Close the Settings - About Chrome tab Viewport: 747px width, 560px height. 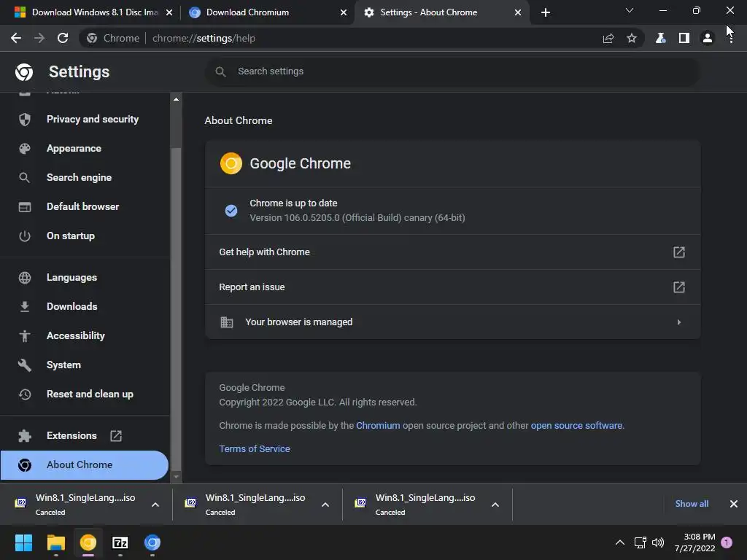pos(518,12)
